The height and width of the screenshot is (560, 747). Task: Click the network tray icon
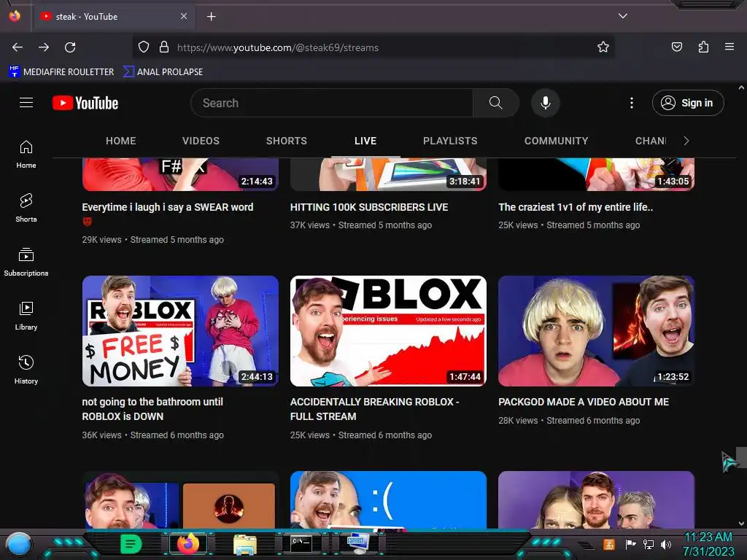(648, 544)
